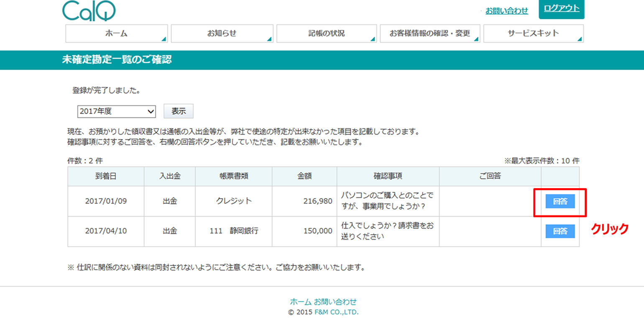Click the パソコンのご購入 confirmation text

pos(387,201)
